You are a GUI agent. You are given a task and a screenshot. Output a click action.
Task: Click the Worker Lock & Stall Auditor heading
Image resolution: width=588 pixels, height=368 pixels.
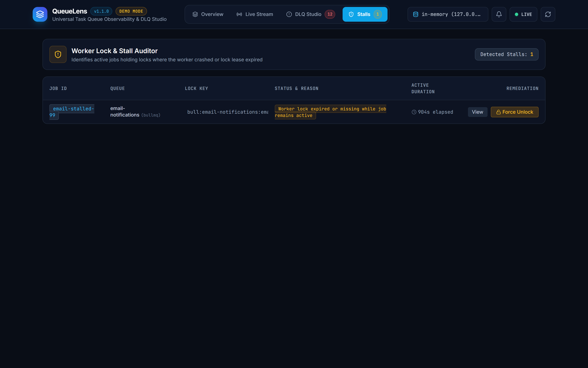[115, 51]
